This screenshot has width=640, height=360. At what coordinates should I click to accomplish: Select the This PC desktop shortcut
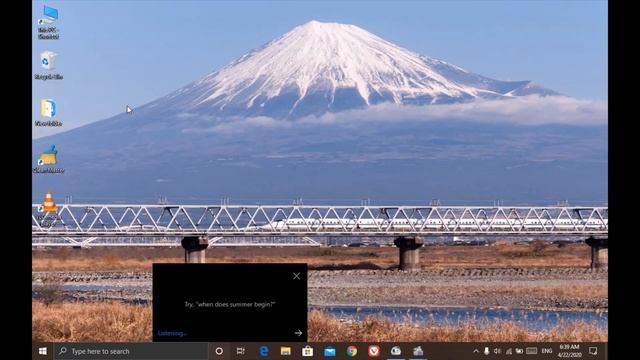[x=49, y=23]
